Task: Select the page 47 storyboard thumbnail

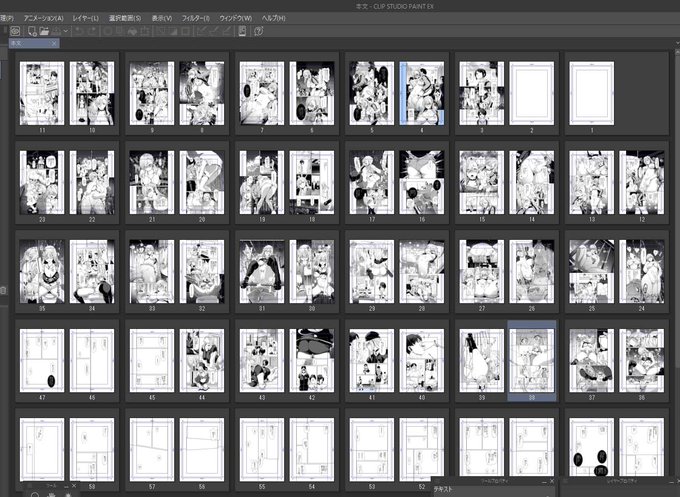Action: tap(42, 360)
